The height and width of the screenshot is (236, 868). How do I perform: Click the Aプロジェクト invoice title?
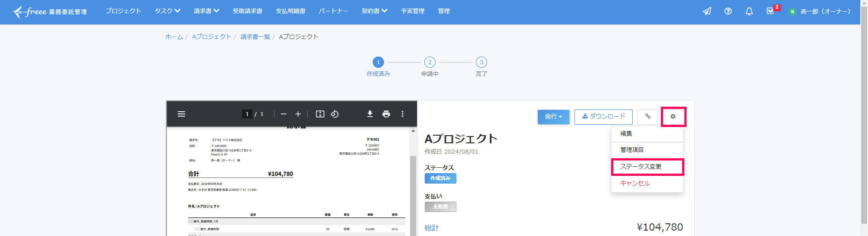point(461,139)
